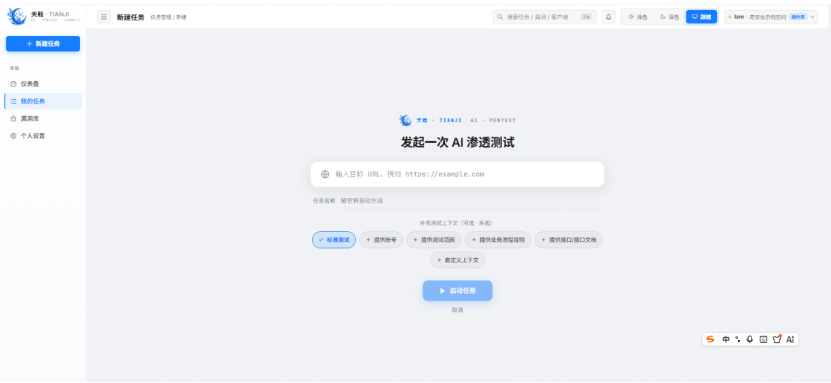This screenshot has width=831, height=383.
Task: Deselect the 标准测试 context chip
Action: tap(334, 240)
